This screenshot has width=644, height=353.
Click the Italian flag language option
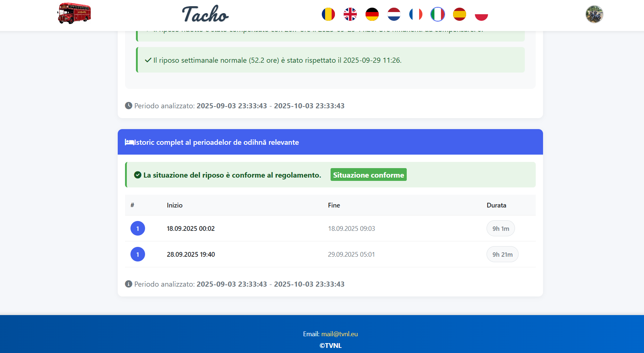(437, 15)
